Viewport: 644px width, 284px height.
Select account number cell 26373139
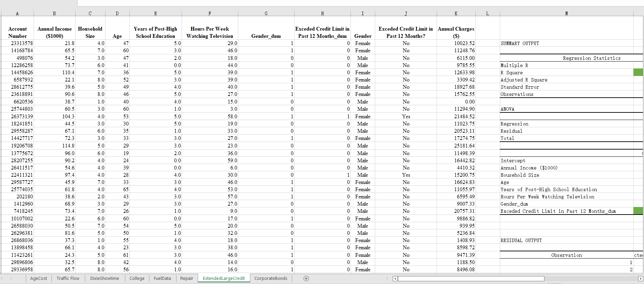pyautogui.click(x=18, y=117)
